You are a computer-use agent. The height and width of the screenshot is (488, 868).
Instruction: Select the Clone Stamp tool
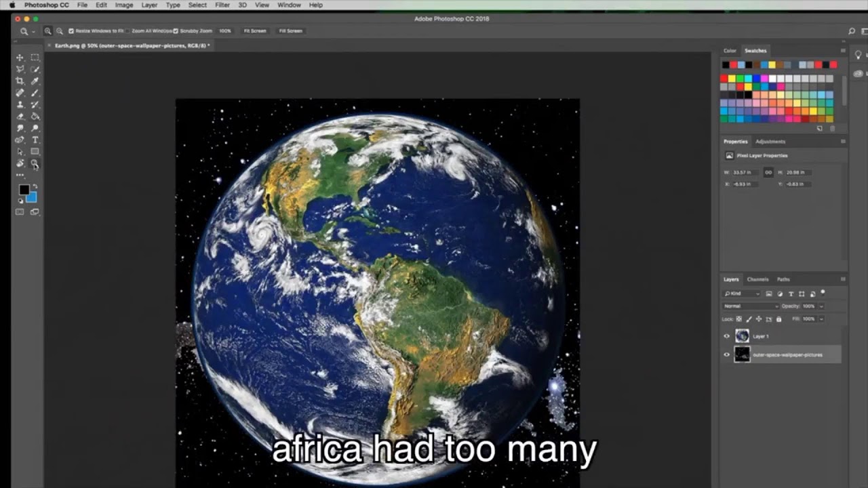pyautogui.click(x=20, y=104)
